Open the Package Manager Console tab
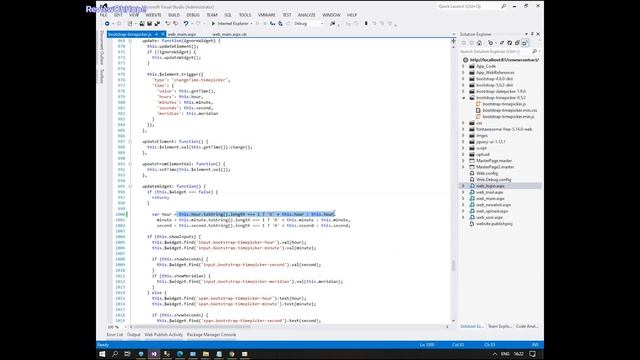Viewport: 640px width, 360px height. (x=211, y=335)
